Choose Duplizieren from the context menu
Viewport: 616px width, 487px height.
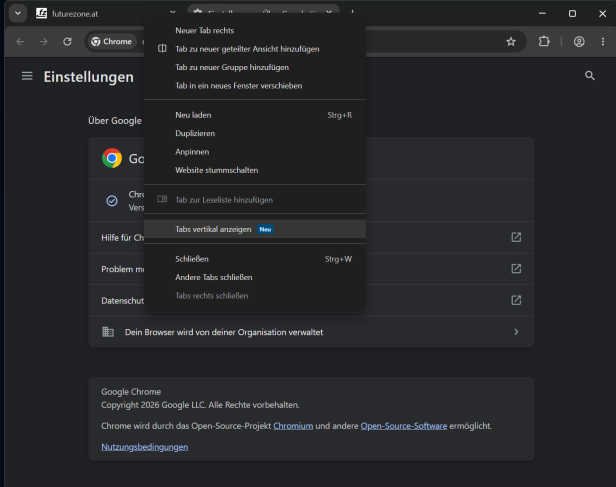tap(255, 134)
